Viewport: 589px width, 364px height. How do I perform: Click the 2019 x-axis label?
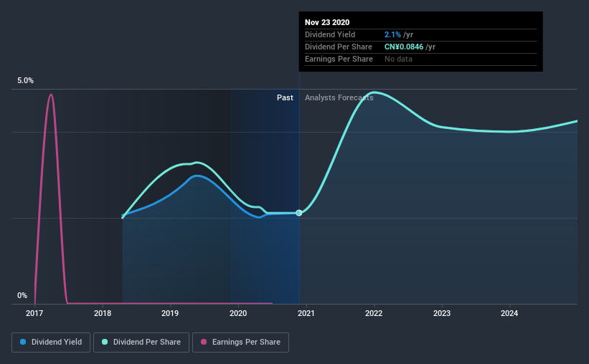[x=170, y=313]
